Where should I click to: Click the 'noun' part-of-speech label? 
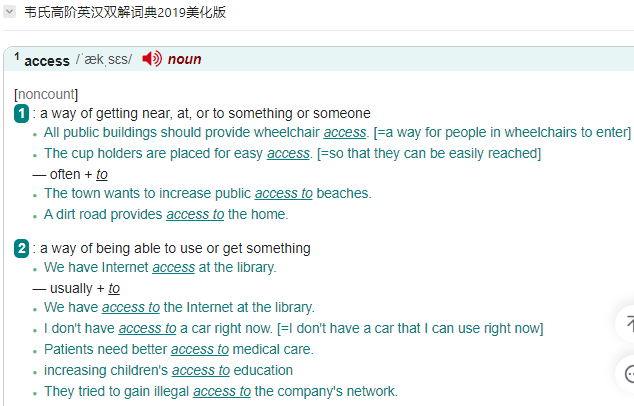[x=184, y=59]
